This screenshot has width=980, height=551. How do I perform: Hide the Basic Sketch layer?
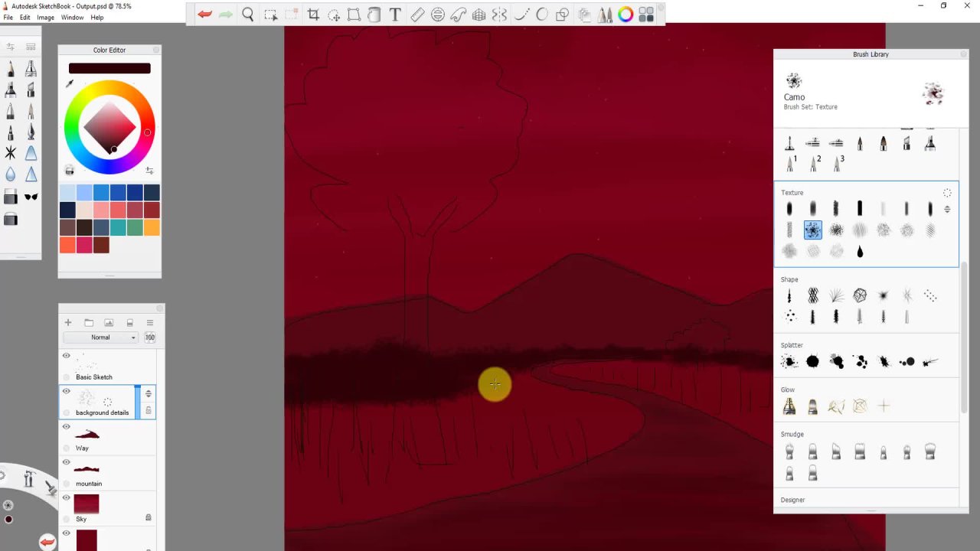click(x=67, y=356)
